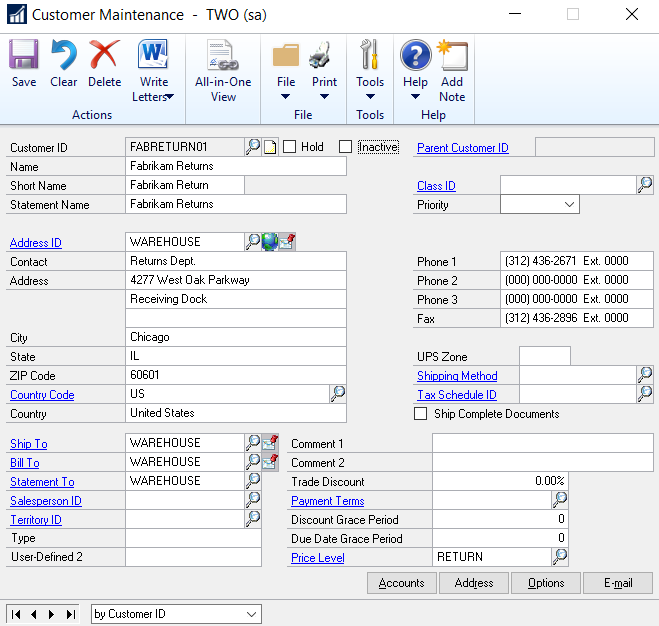Viewport: 659px width, 626px height.
Task: Open the All-in-One View icon
Action: coord(223,54)
